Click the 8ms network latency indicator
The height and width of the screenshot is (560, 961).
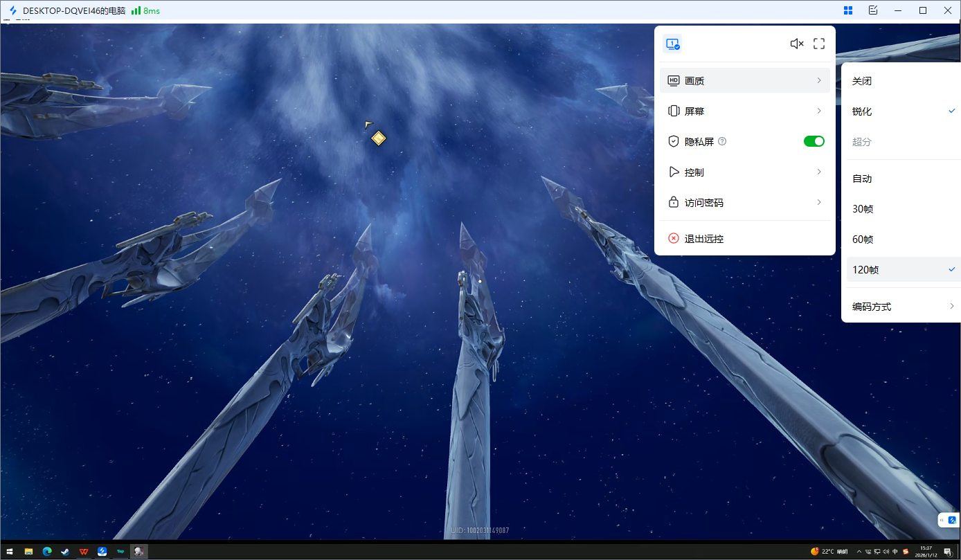(144, 10)
